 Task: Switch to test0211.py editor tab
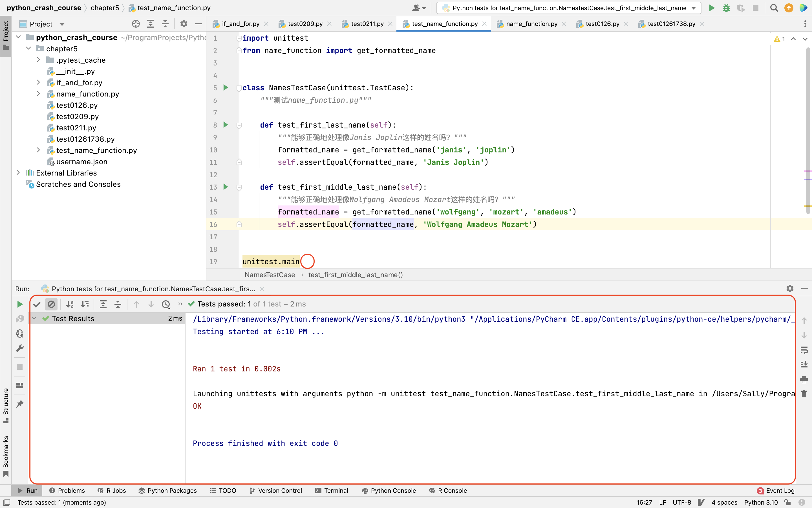(367, 24)
